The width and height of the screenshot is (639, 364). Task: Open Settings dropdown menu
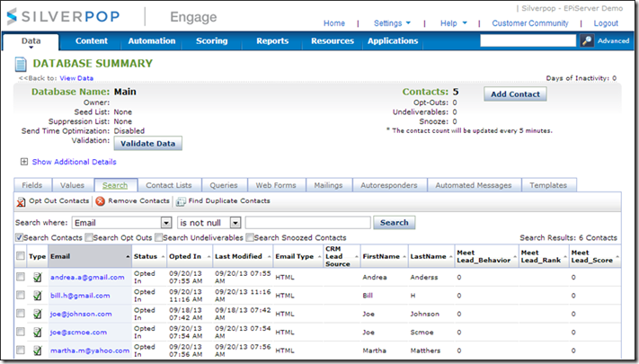[x=392, y=23]
